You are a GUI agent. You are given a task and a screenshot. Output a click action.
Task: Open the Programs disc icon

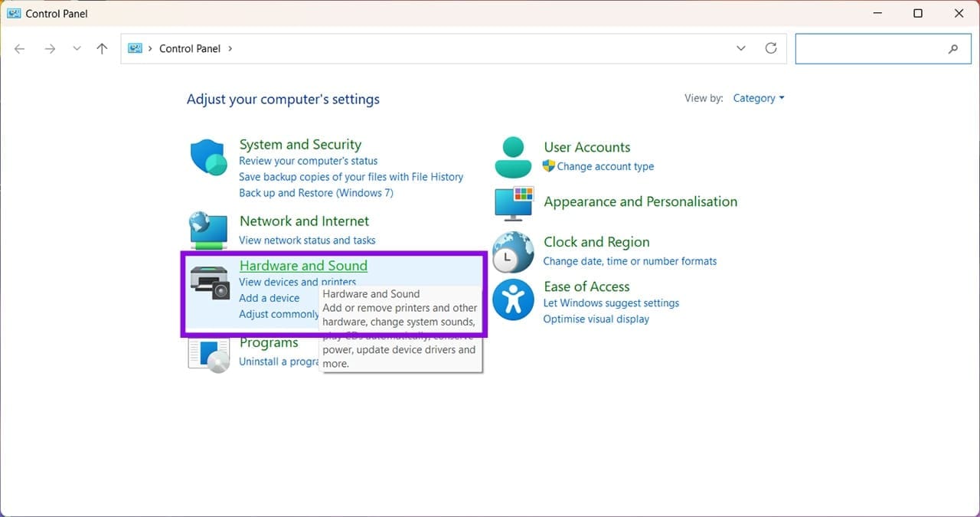click(209, 355)
